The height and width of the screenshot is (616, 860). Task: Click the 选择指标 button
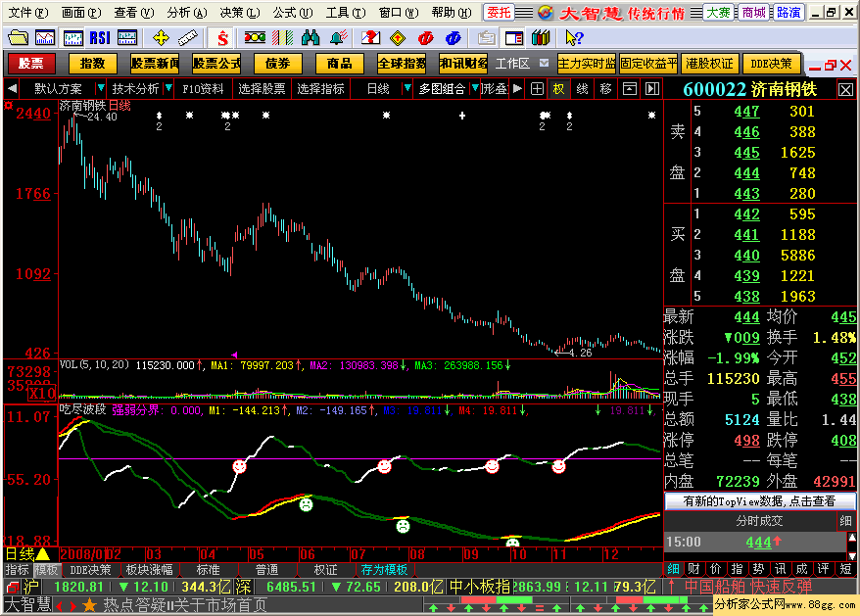click(x=321, y=89)
